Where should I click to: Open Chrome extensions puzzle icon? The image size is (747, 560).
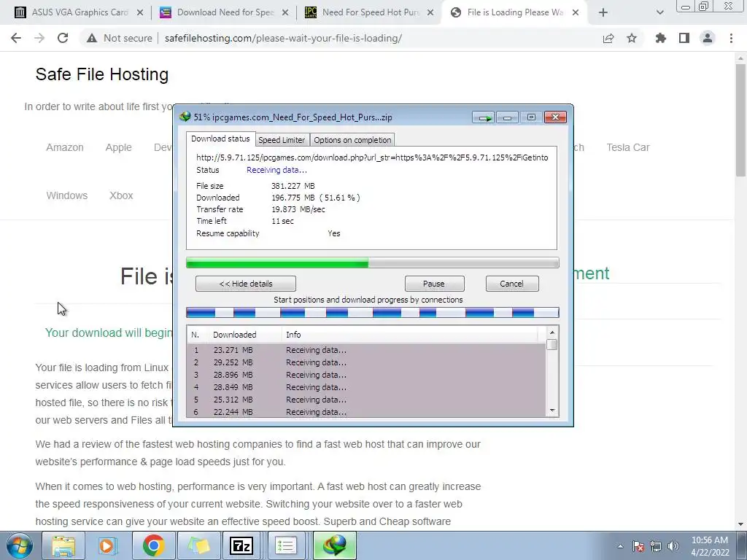(x=660, y=38)
